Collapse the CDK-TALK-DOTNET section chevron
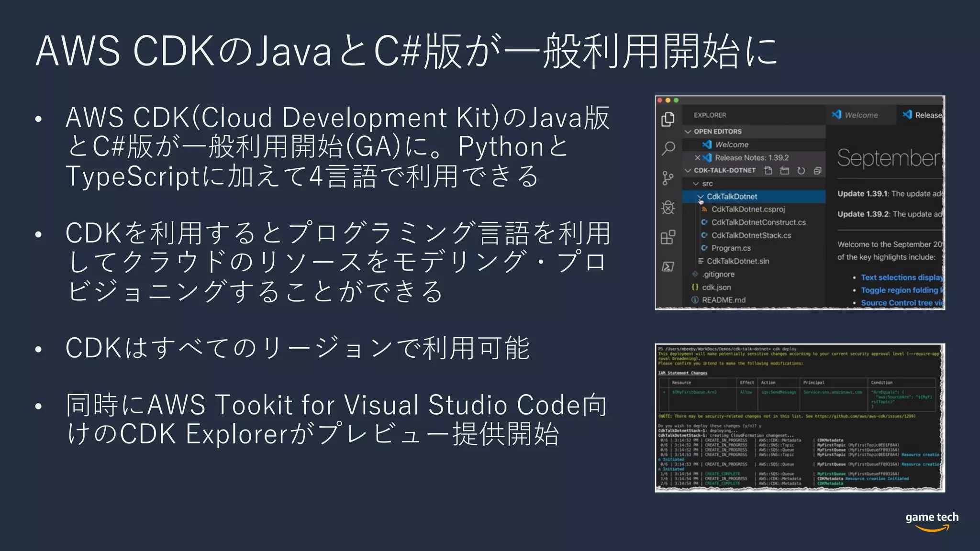 [x=688, y=170]
